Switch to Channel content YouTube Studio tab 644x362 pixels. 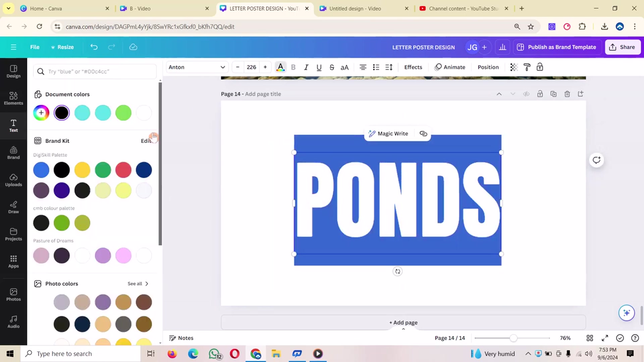[x=463, y=8]
